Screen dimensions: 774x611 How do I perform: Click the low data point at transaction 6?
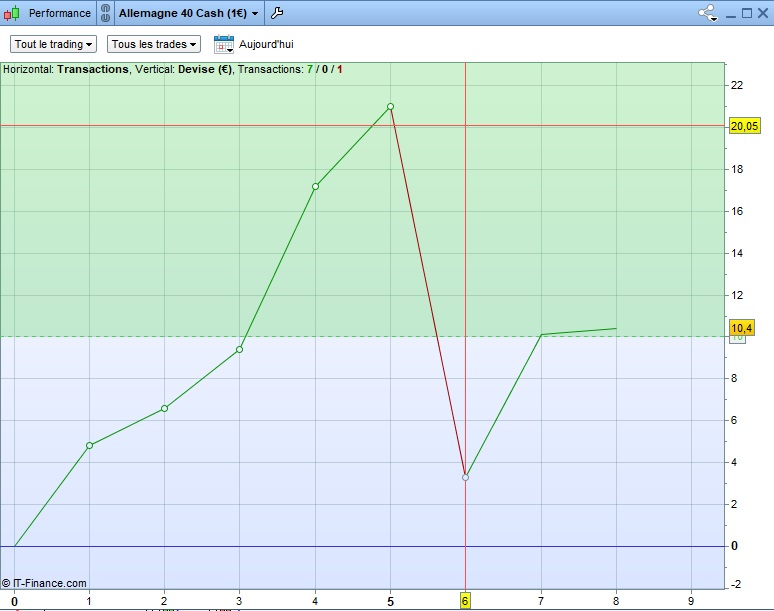coord(465,477)
